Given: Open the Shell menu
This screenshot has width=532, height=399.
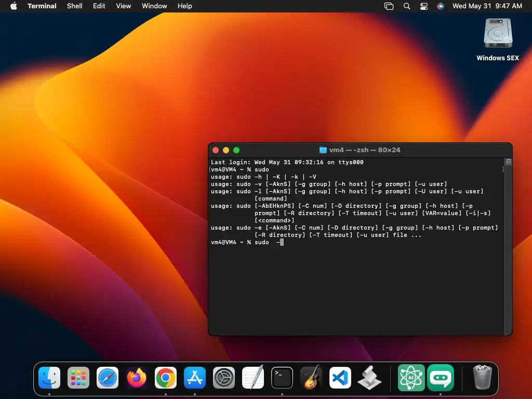Looking at the screenshot, I should [x=75, y=6].
